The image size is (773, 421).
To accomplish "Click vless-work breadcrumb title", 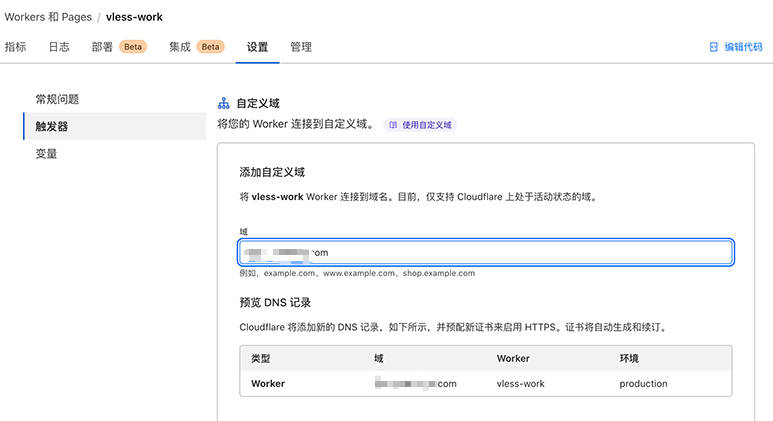I will click(134, 17).
